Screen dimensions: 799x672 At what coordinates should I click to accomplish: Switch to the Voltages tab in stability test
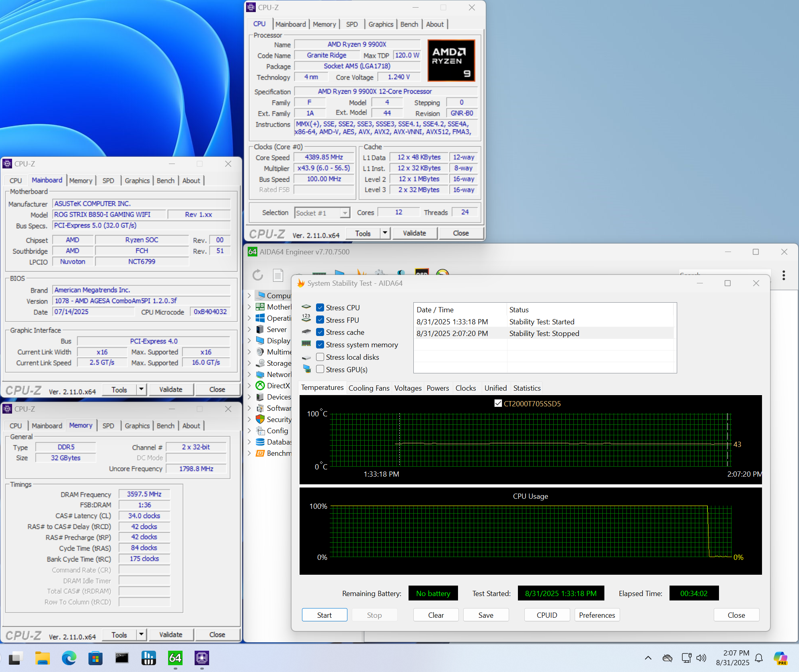(x=408, y=388)
